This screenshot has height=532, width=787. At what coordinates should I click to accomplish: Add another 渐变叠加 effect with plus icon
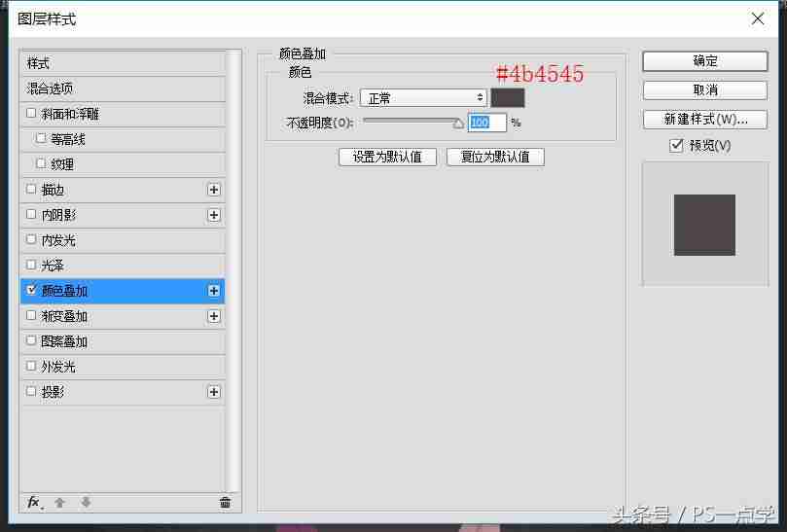[214, 316]
